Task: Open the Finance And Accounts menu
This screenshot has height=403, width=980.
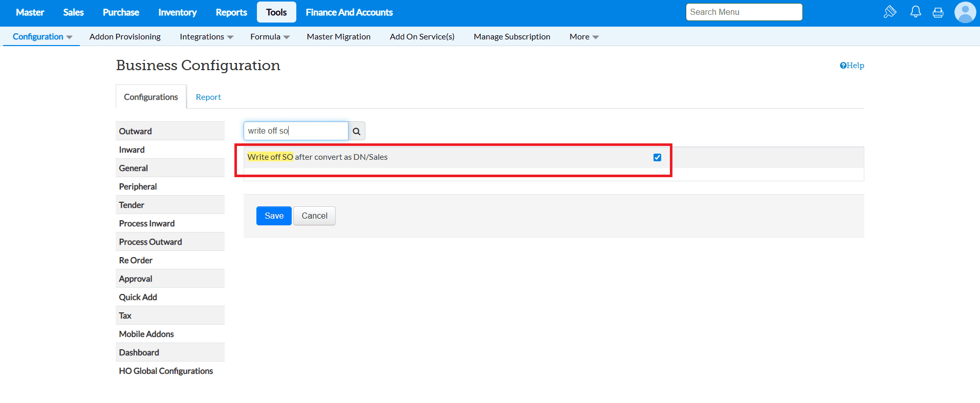Action: [x=349, y=12]
